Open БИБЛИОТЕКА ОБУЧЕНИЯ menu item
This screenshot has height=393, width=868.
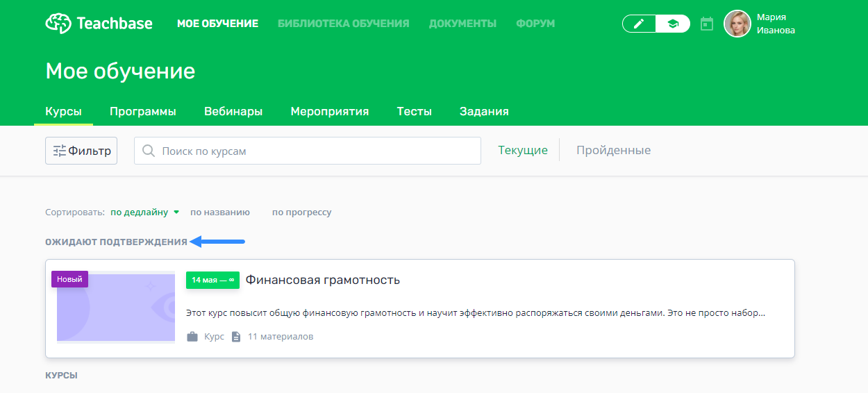tap(344, 24)
